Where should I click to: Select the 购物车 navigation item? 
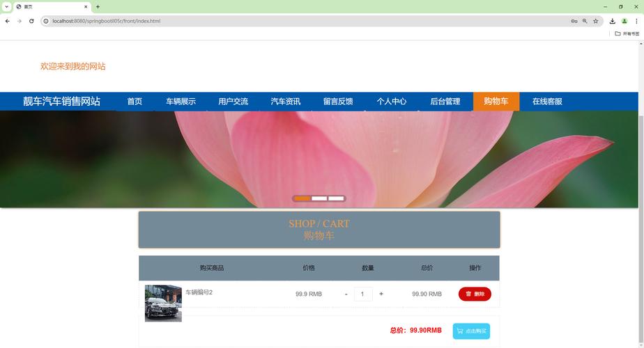(496, 102)
